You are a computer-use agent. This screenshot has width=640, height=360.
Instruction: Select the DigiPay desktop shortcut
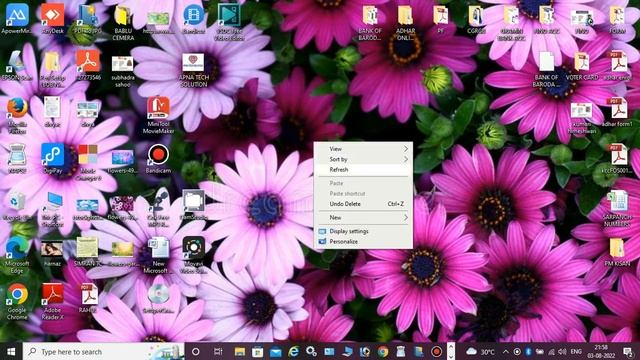52,158
